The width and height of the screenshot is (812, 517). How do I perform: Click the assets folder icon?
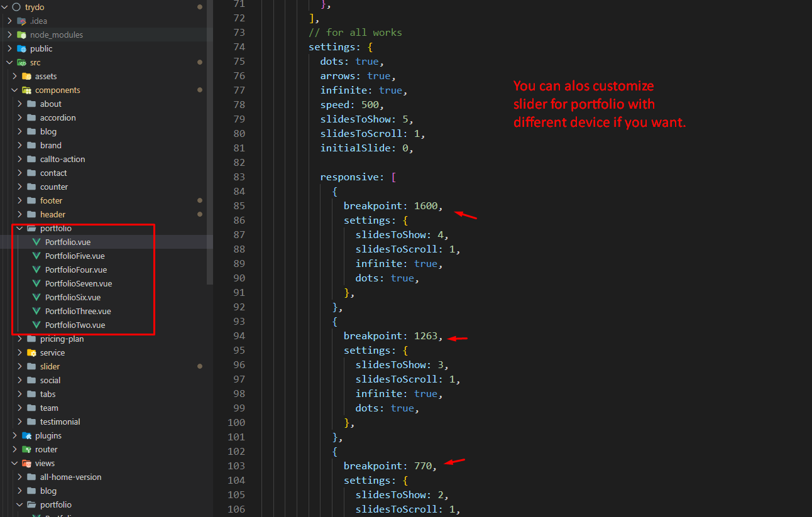point(26,76)
